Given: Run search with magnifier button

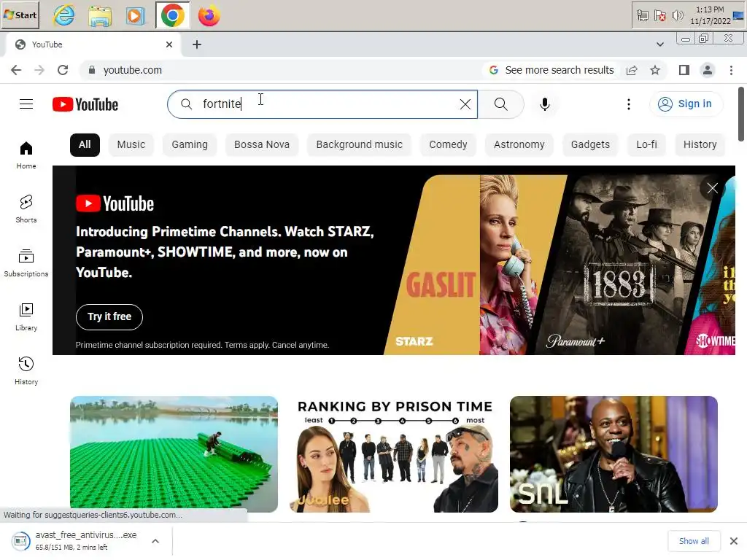Looking at the screenshot, I should [500, 104].
